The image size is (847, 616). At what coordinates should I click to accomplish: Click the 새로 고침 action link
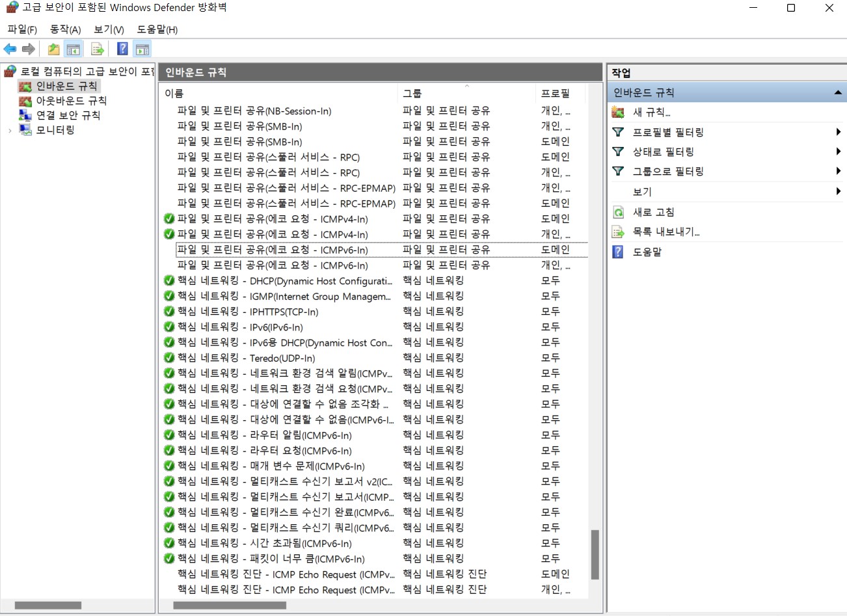(x=654, y=212)
